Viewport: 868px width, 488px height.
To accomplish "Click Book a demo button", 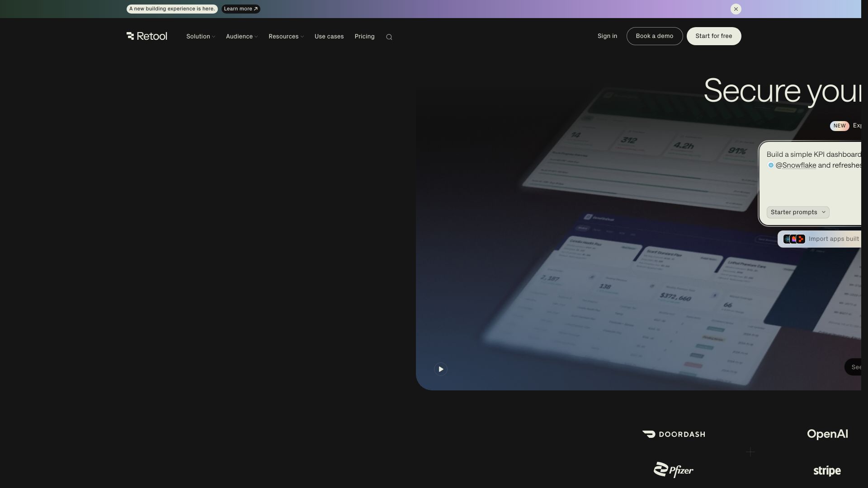I will tap(655, 36).
